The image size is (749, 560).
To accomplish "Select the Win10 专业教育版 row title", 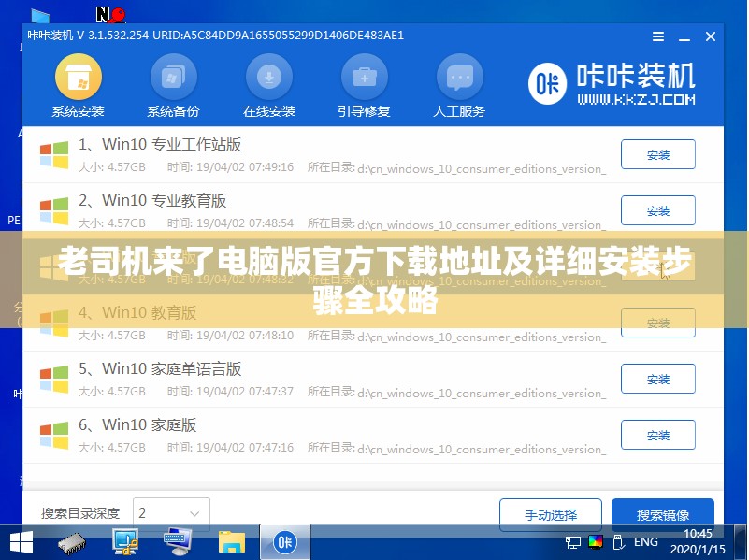I will pos(152,200).
